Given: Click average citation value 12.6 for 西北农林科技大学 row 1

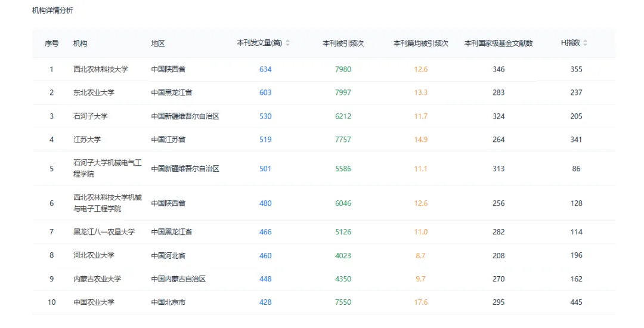Looking at the screenshot, I should tap(420, 69).
